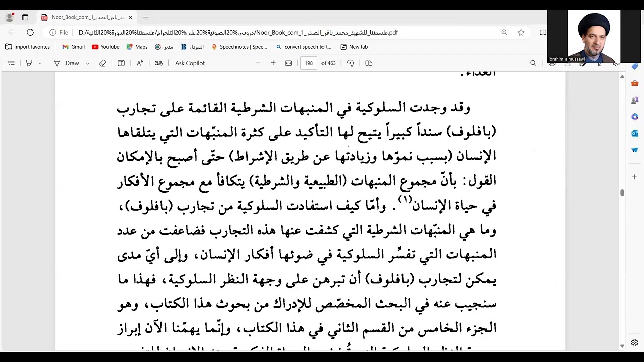Viewport: 644px width, 362px height.
Task: Open the Translate tool
Action: click(x=158, y=63)
